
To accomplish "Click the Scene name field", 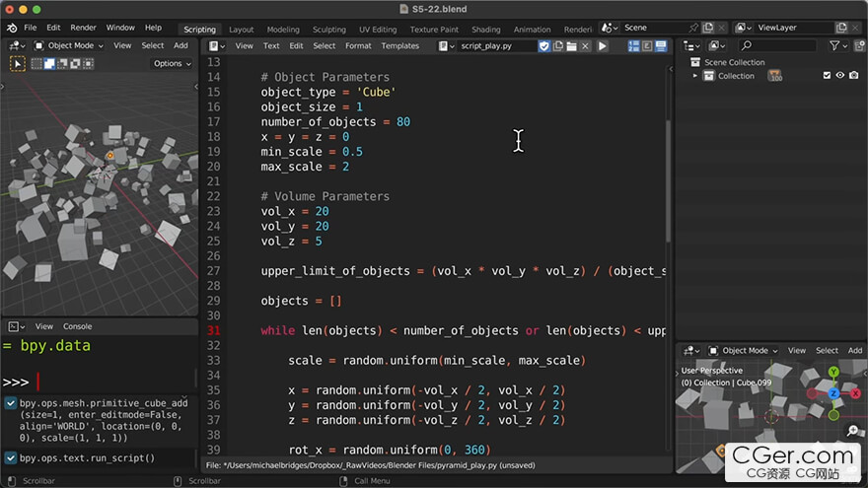I will pyautogui.click(x=653, y=28).
